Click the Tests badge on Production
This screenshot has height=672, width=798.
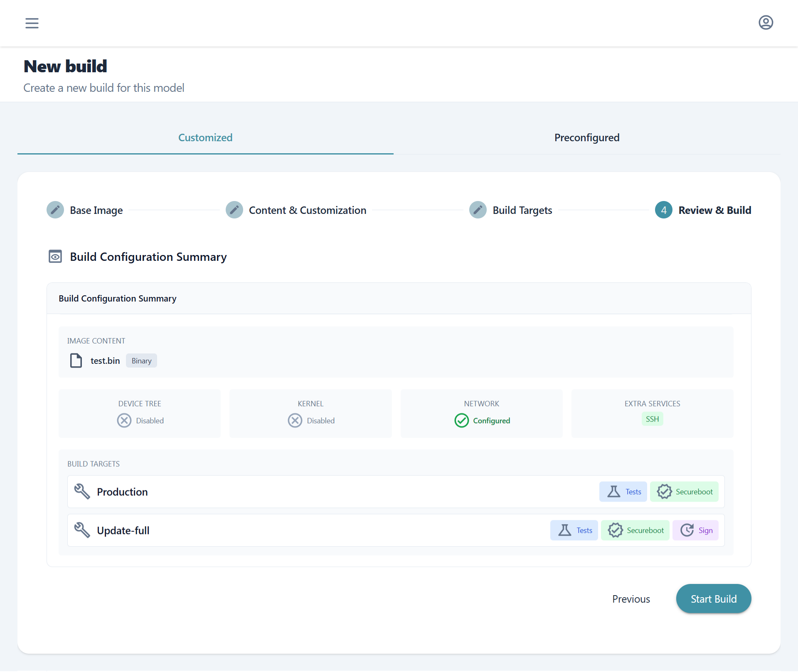pos(623,492)
